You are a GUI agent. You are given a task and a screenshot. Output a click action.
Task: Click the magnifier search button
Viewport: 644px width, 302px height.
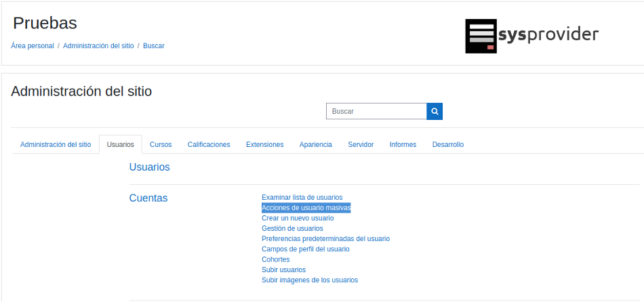click(x=435, y=111)
